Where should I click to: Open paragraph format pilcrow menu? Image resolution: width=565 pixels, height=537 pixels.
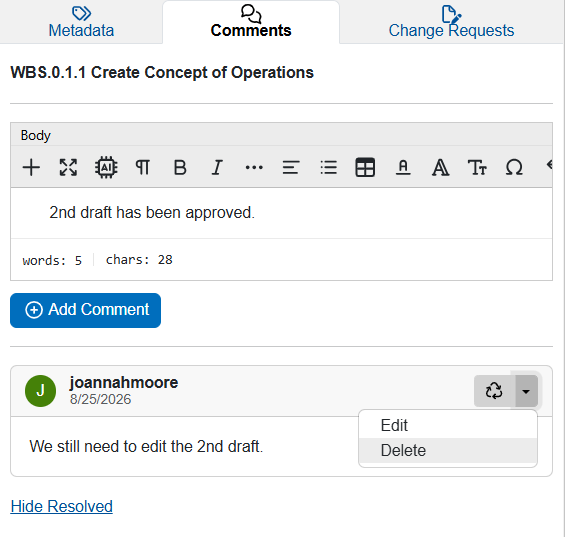coord(143,168)
